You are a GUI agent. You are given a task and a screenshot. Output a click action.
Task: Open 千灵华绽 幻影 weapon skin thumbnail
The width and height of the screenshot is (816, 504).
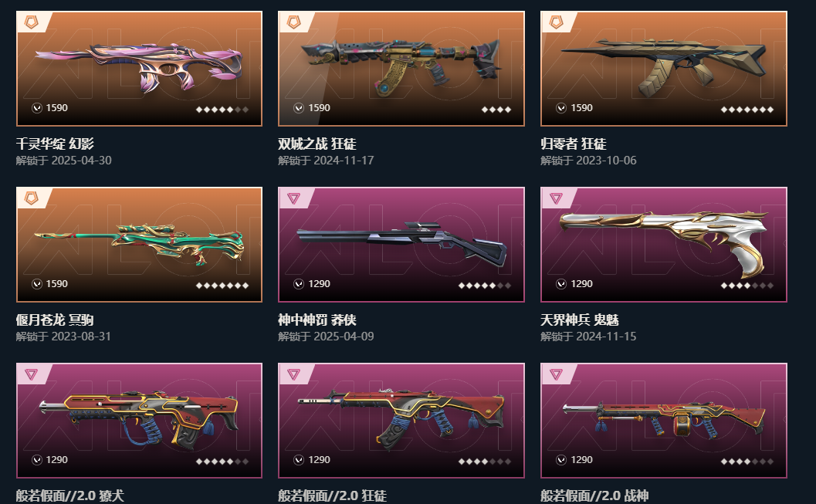point(140,69)
